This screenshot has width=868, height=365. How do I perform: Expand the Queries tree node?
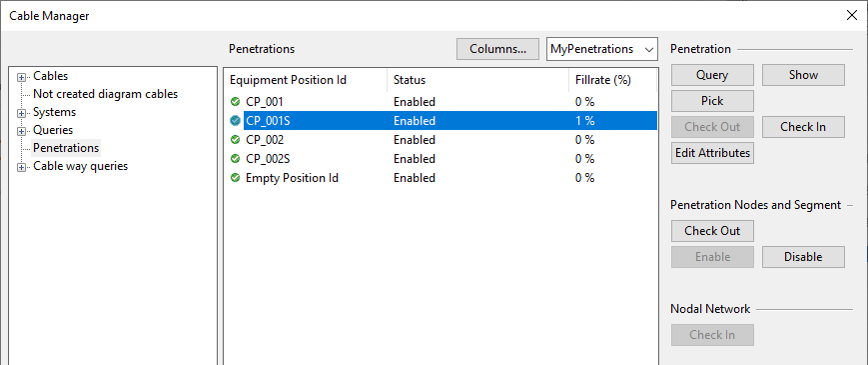(x=22, y=131)
